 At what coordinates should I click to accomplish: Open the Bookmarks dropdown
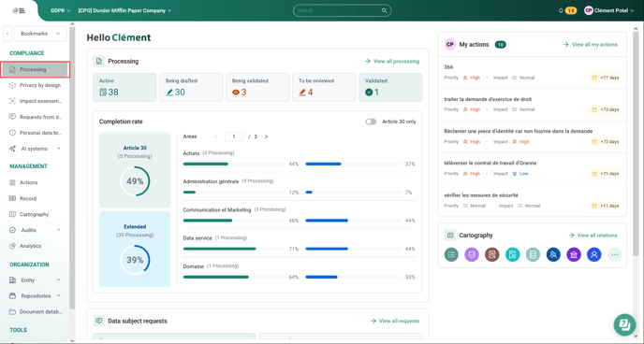[40, 34]
